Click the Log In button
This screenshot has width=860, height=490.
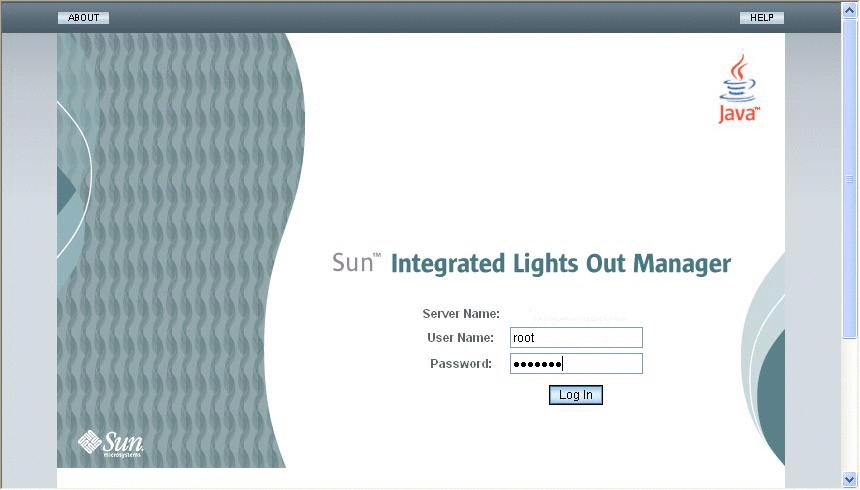pos(575,395)
